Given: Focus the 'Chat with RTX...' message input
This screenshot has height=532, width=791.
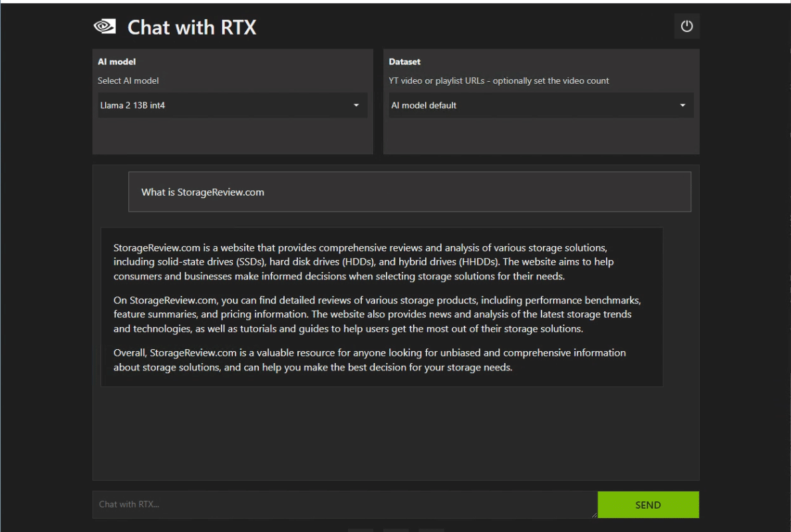Looking at the screenshot, I should coord(345,505).
